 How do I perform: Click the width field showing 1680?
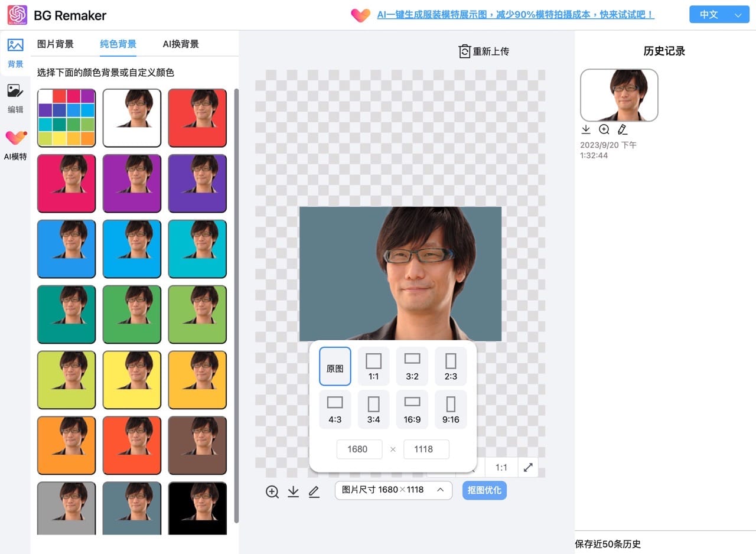pos(359,449)
